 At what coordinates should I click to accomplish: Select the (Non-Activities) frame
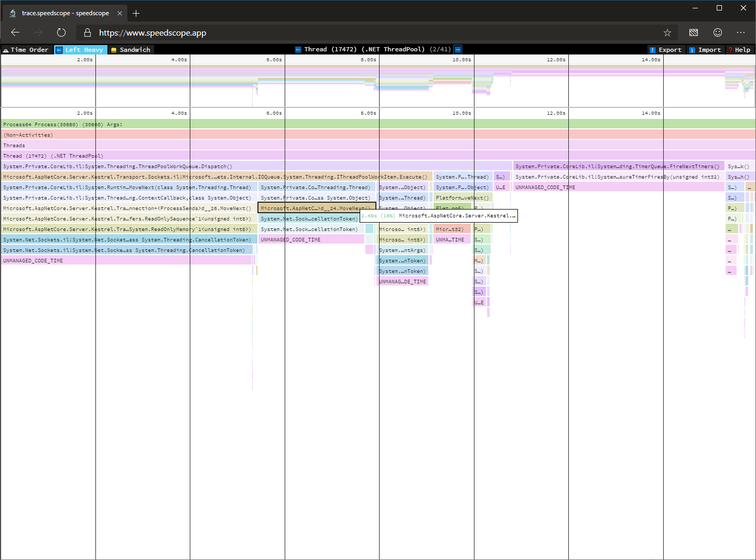click(378, 135)
